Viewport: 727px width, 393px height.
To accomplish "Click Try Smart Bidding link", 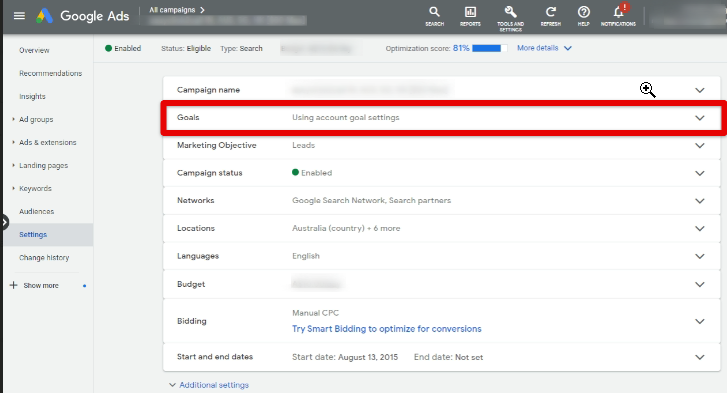I will point(387,329).
